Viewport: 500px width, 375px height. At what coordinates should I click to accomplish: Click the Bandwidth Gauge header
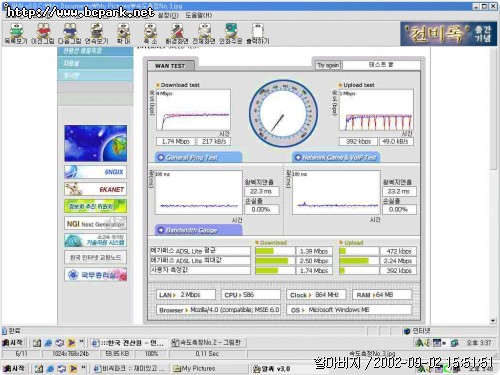click(198, 230)
